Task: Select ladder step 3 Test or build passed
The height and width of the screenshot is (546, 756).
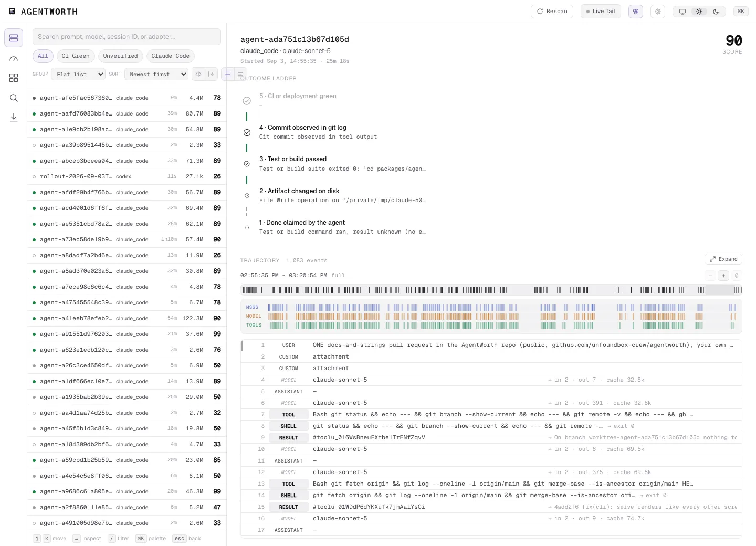Action: pyautogui.click(x=334, y=164)
